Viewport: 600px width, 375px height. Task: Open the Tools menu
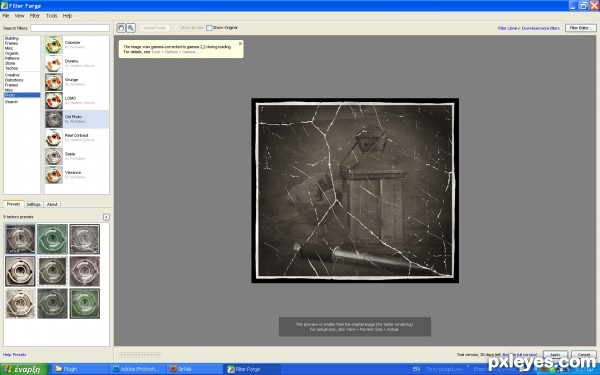(51, 16)
